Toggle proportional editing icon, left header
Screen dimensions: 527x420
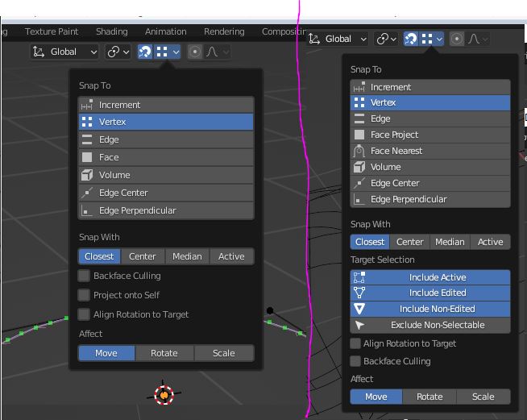(x=195, y=52)
